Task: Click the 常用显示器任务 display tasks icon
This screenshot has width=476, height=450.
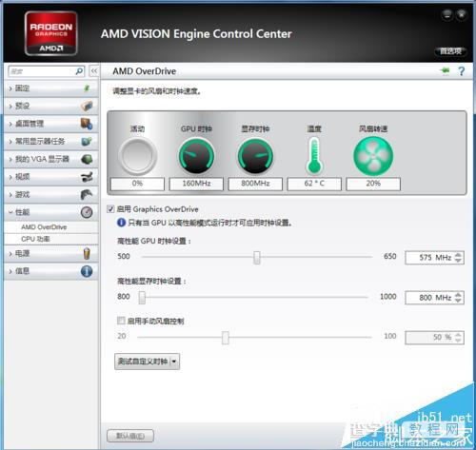Action: (87, 141)
